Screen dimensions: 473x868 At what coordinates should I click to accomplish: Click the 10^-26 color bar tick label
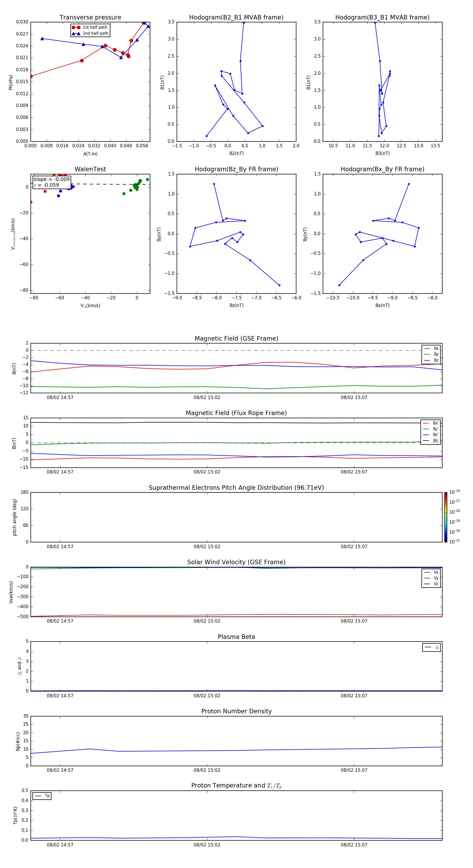[x=455, y=492]
